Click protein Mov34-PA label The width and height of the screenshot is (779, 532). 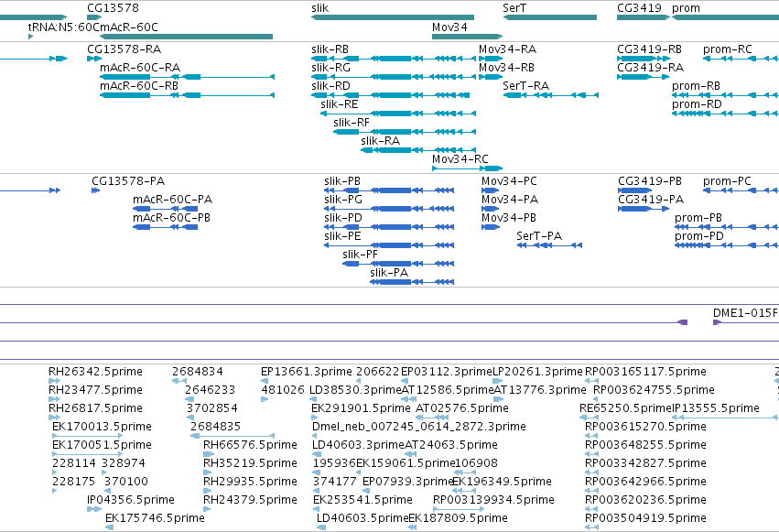coord(510,200)
